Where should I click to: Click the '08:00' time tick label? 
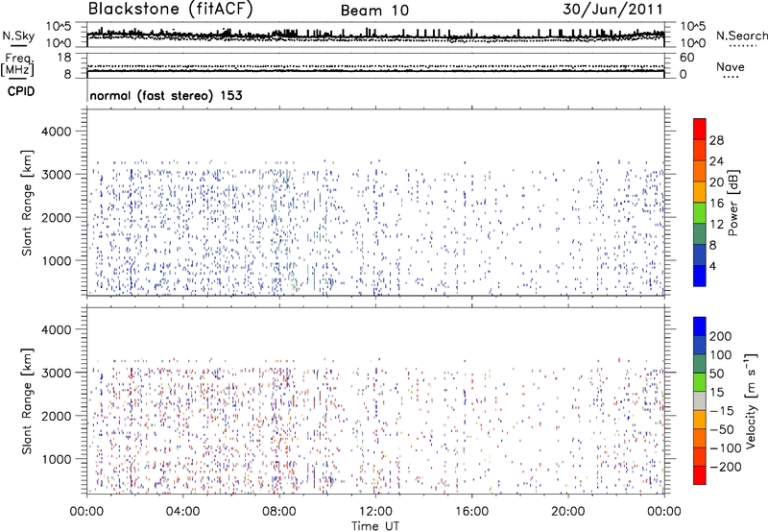(278, 512)
